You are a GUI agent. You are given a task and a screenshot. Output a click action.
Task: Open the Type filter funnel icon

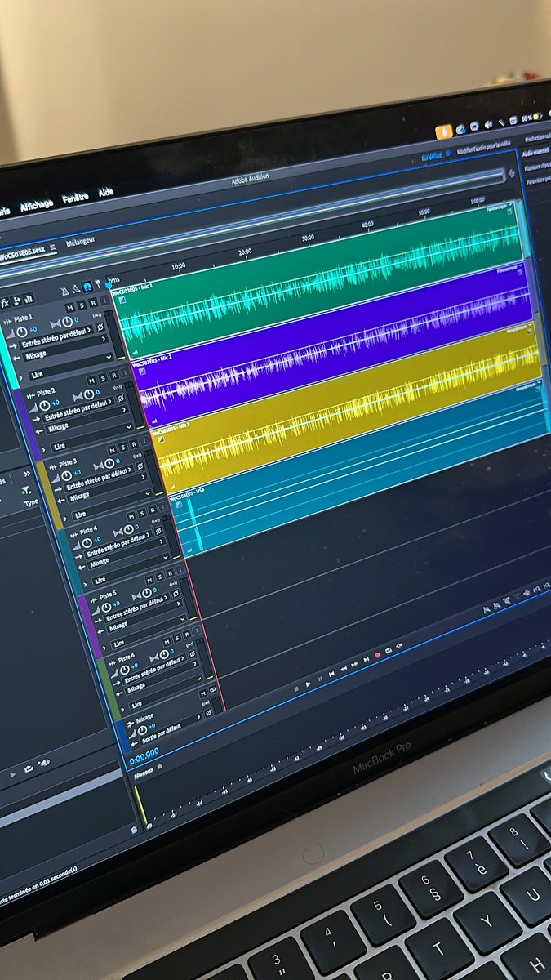[25, 490]
